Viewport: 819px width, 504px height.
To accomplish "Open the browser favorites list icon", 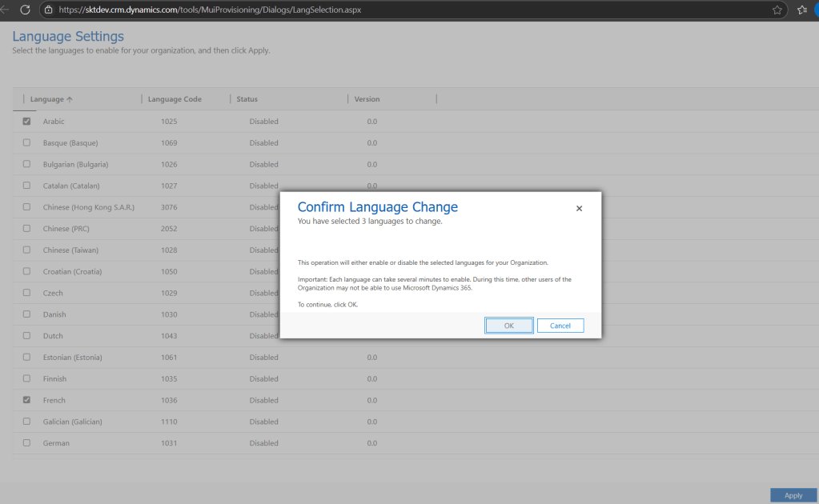I will coord(802,10).
